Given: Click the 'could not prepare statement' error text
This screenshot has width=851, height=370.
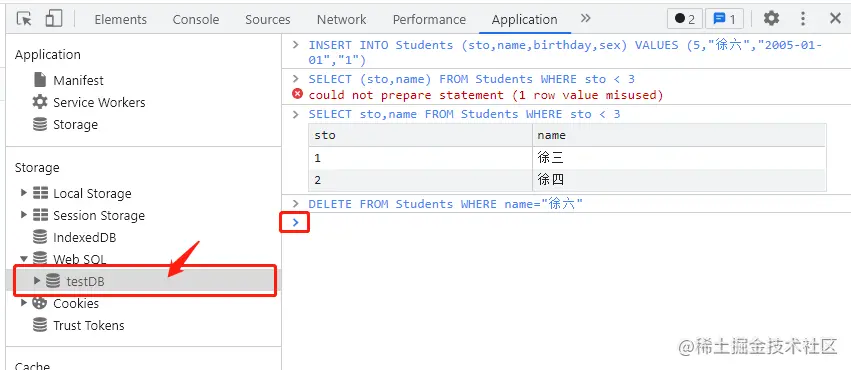Looking at the screenshot, I should [x=486, y=95].
